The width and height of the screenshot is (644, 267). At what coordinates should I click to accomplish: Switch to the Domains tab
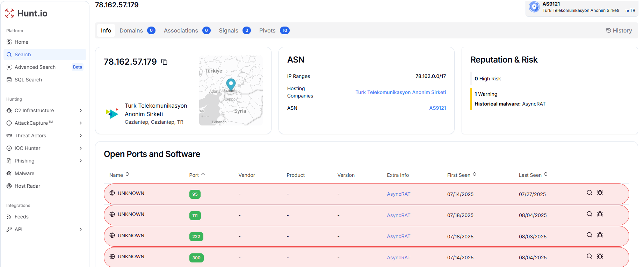tap(137, 30)
